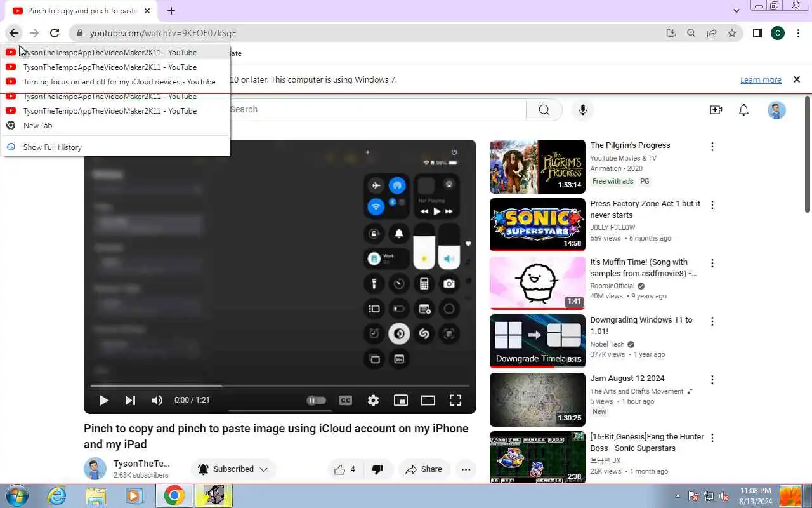Mute the video volume speaker icon
Image resolution: width=812 pixels, height=508 pixels.
(157, 400)
